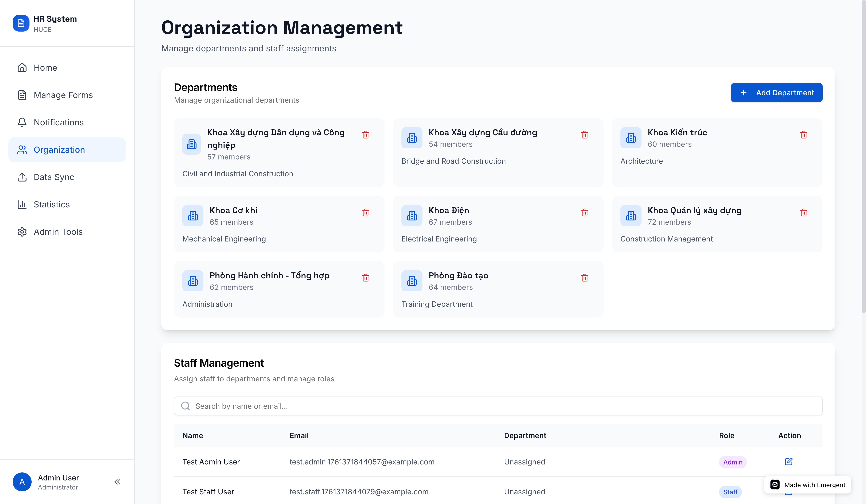Delete Khoa Quản lý xây dựng department
866x504 pixels.
(803, 212)
